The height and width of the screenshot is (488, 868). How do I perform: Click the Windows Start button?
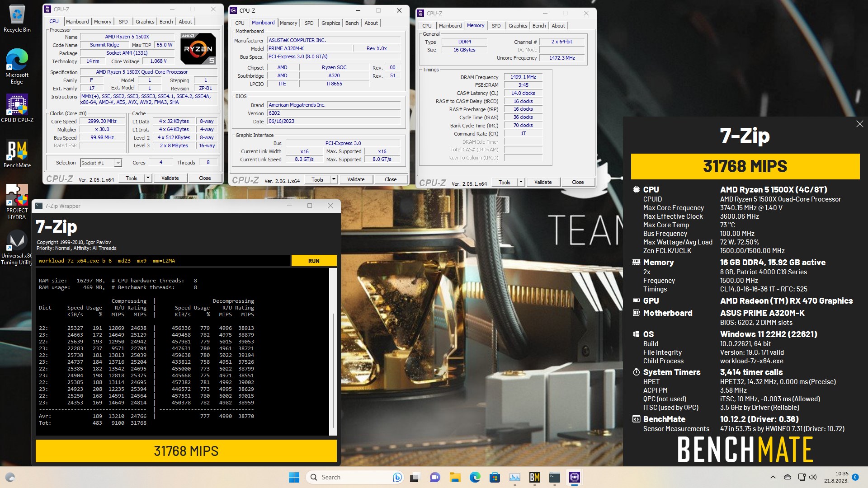(x=294, y=477)
